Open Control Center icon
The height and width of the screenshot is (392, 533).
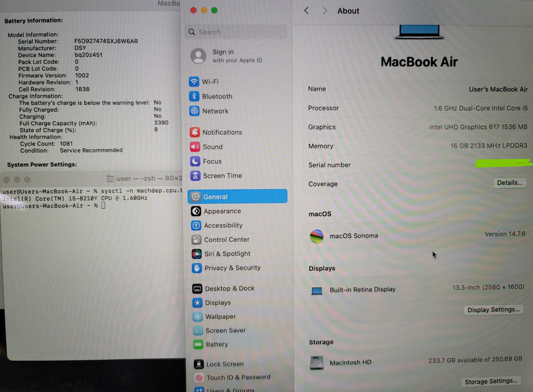196,240
